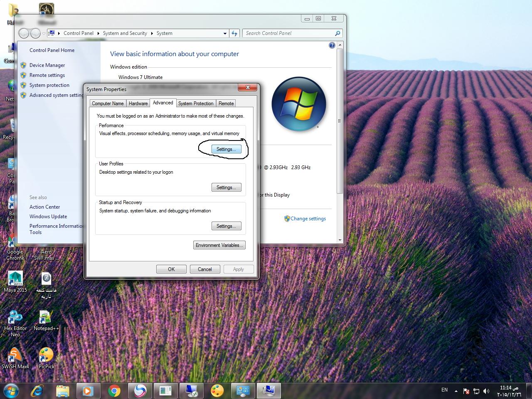The height and width of the screenshot is (399, 532).
Task: Open Performance Settings button
Action: pyautogui.click(x=226, y=149)
